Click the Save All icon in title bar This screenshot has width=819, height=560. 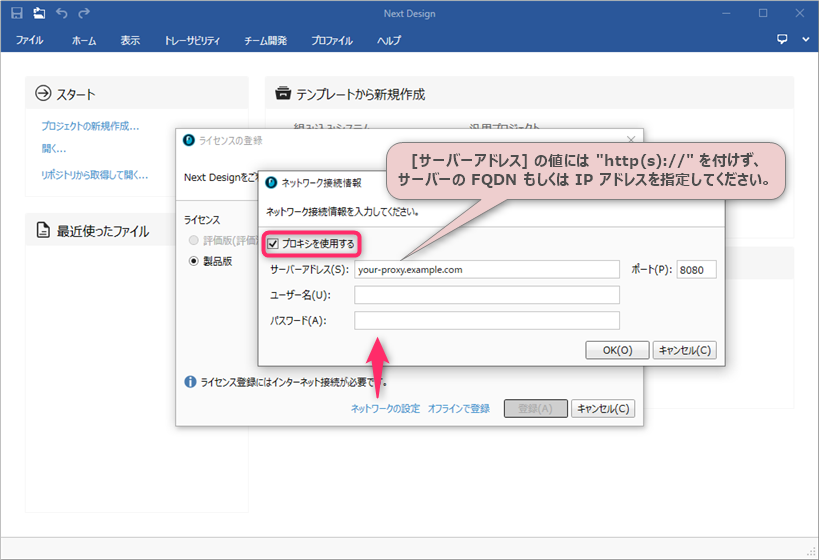[x=39, y=14]
